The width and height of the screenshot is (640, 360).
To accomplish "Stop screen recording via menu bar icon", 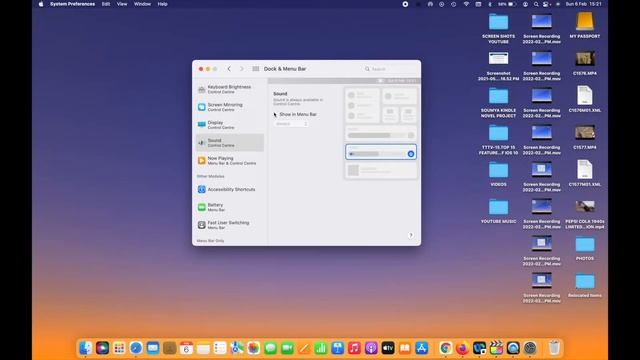I will [405, 4].
